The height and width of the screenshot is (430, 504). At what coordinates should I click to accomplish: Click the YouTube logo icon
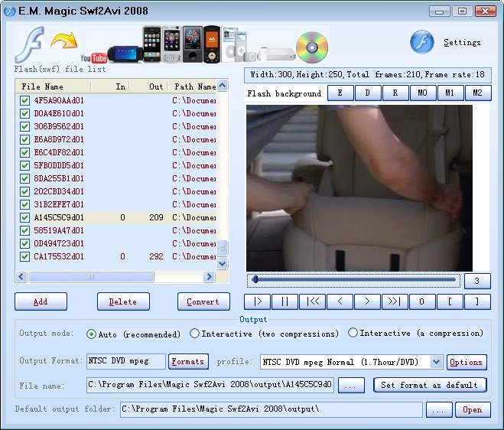point(93,58)
